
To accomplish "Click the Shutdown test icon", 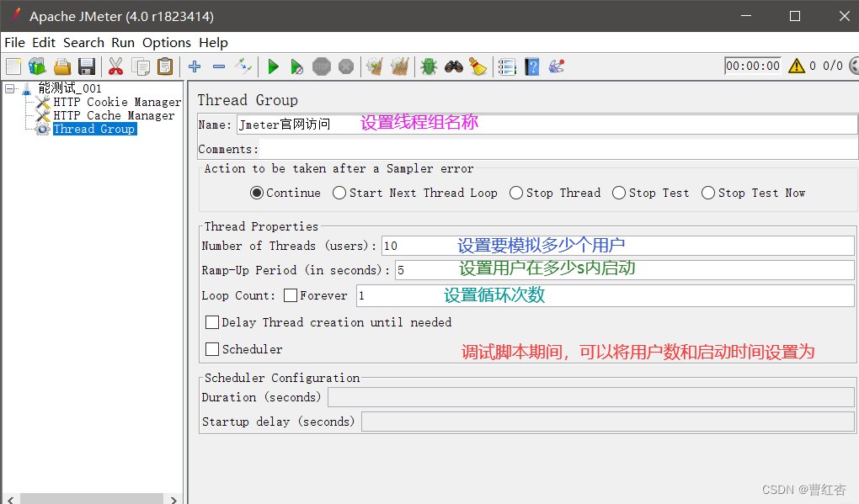I will pos(345,66).
